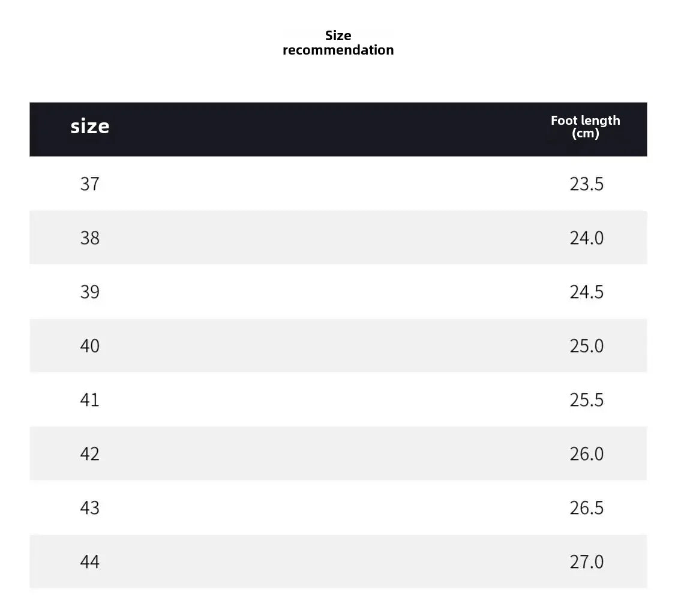Click the word "recommendation" in the title

[x=338, y=50]
